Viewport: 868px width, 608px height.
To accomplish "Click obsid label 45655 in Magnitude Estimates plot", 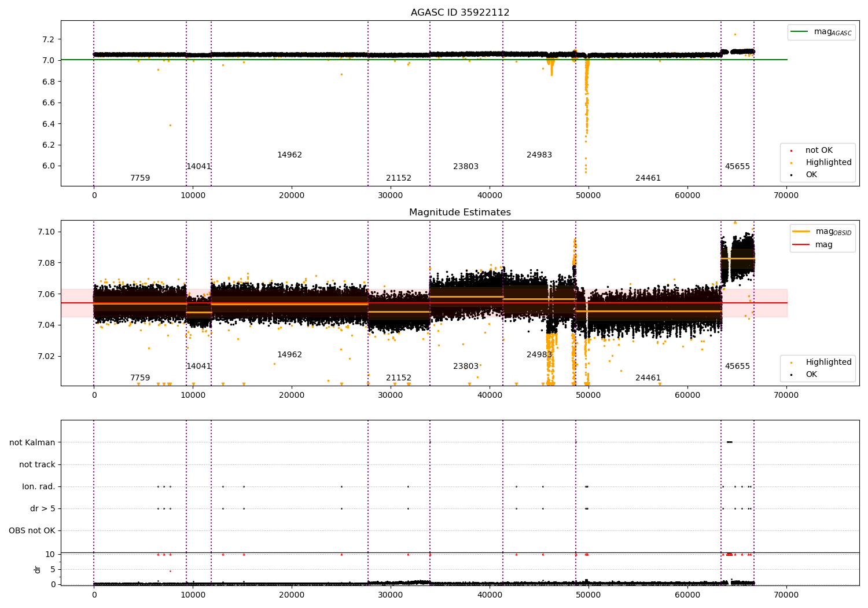I will tap(737, 367).
